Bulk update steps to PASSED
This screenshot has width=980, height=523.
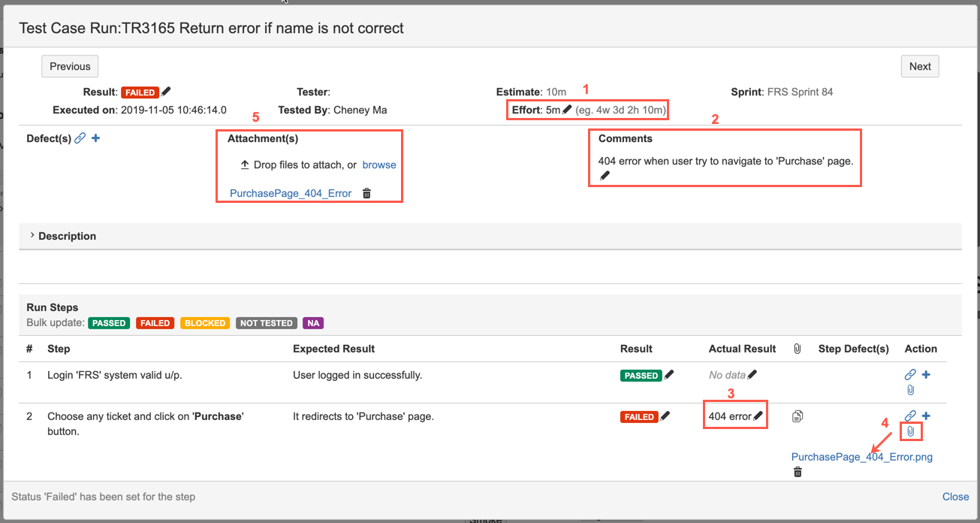coord(109,323)
